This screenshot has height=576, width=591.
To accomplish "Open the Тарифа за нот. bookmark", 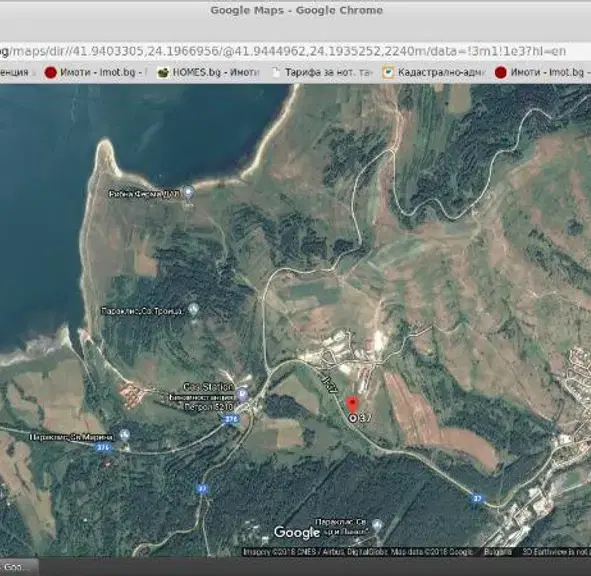I will (x=321, y=72).
